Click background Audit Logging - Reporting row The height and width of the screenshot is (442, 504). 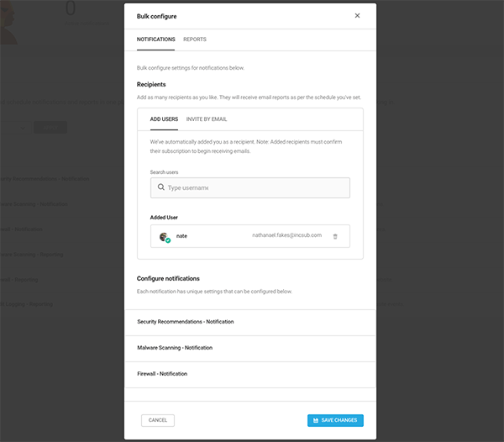[26, 304]
